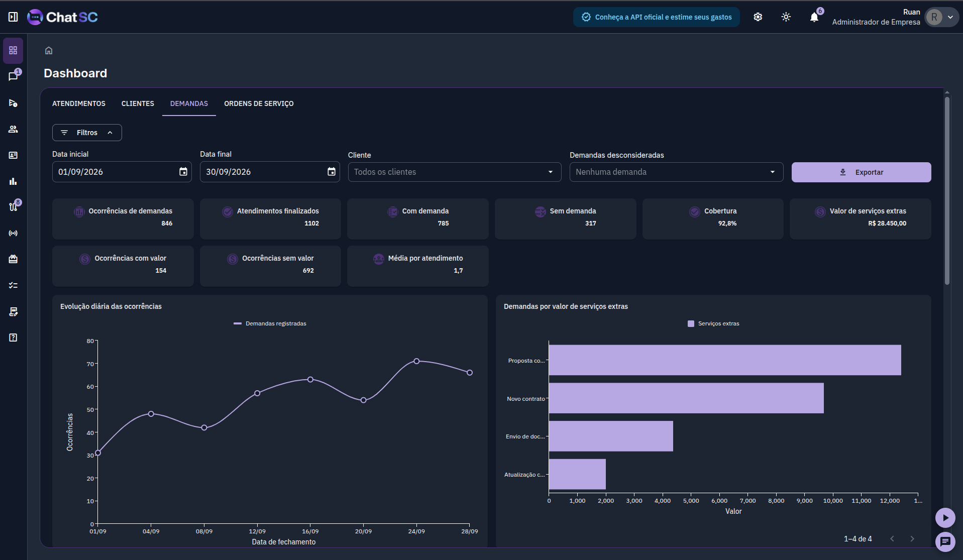Go to next page of bar chart
This screenshot has height=560, width=963.
point(912,538)
